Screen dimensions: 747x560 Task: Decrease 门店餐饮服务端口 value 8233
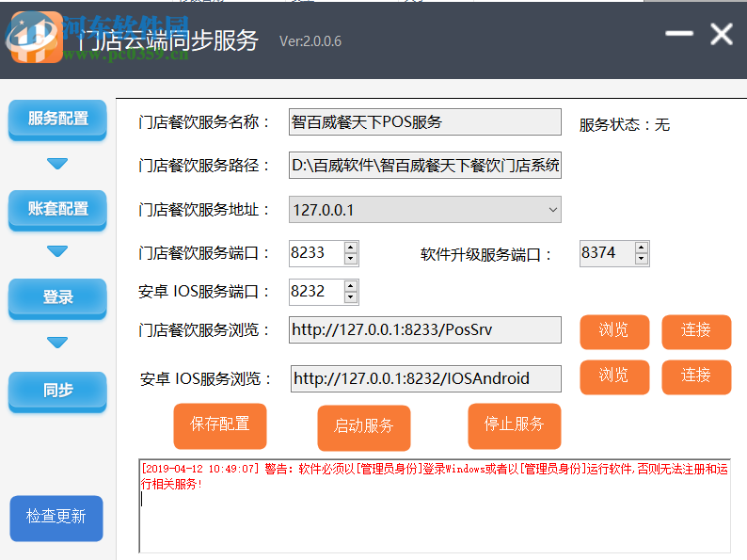(x=351, y=259)
